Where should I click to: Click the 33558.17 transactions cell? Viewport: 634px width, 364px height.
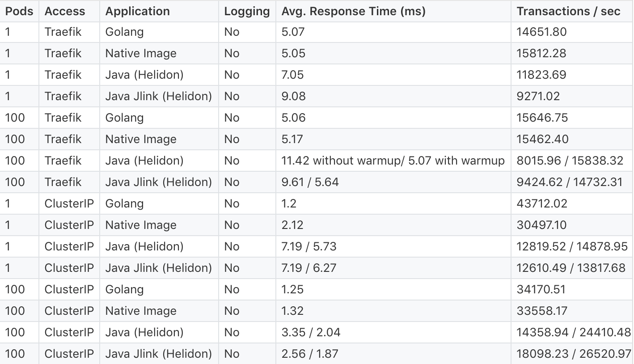pyautogui.click(x=572, y=311)
